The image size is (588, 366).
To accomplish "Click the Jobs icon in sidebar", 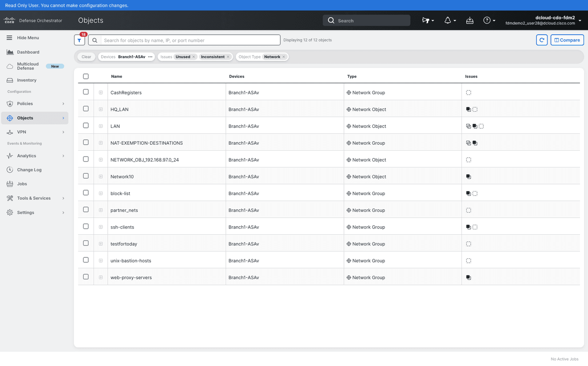I will [x=10, y=184].
